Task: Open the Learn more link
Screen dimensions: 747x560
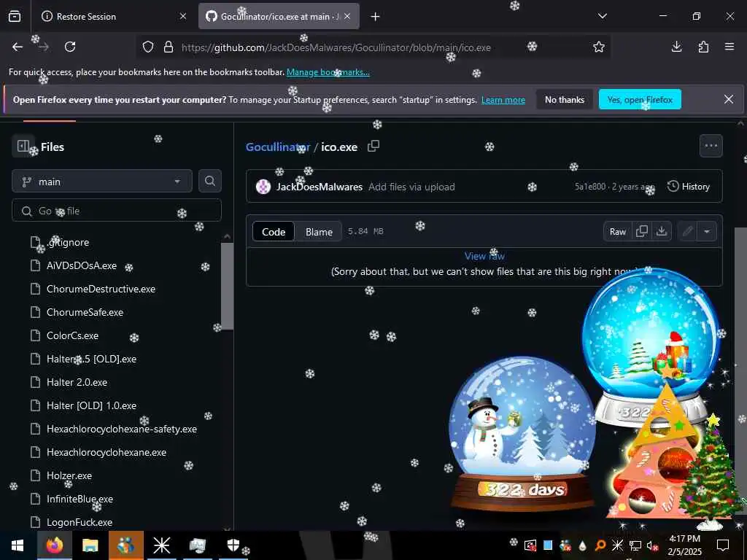Action: pos(503,100)
